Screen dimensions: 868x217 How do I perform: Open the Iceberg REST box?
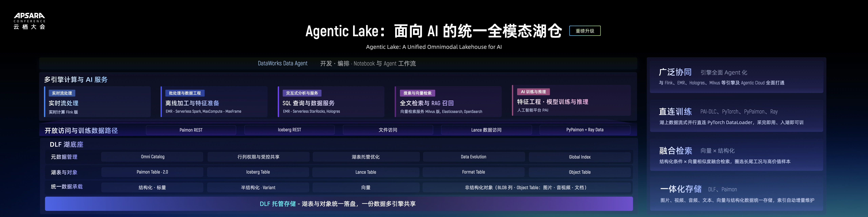(x=289, y=130)
